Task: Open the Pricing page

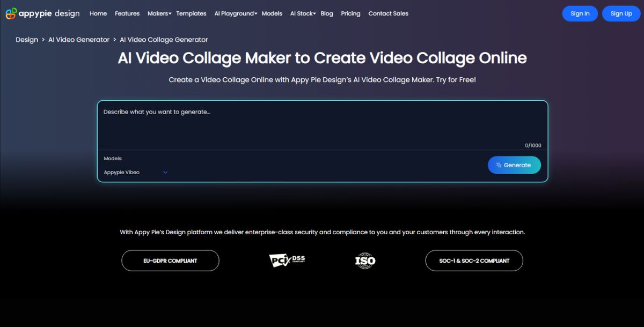Action: click(350, 13)
